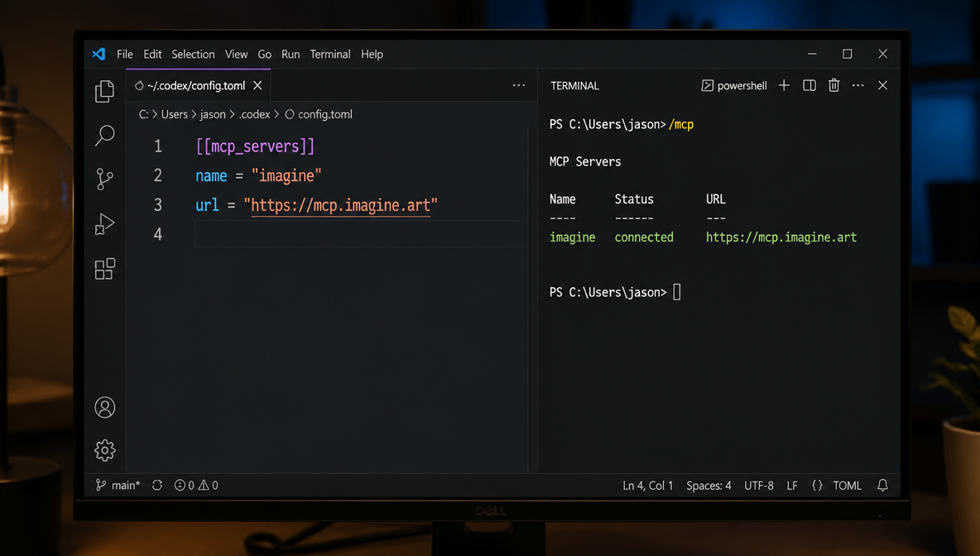
Task: Open the Explorer view in the activity bar
Action: click(104, 91)
